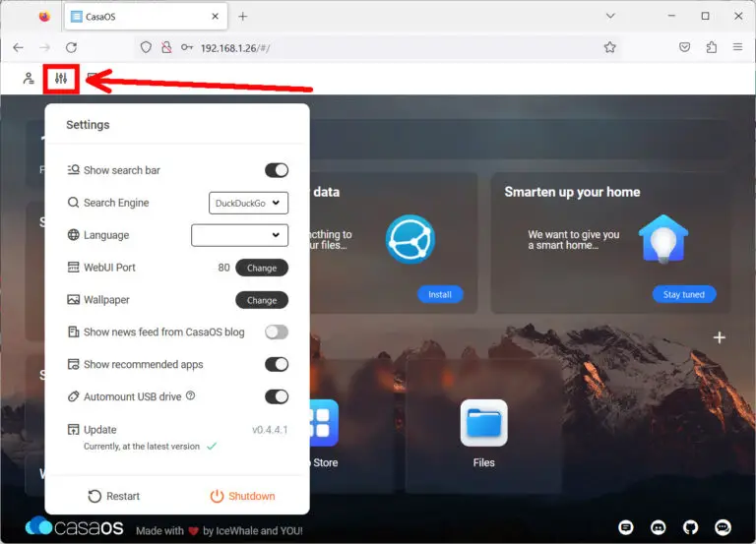Open Firefox list all tabs chevron
This screenshot has width=756, height=544.
(x=610, y=16)
